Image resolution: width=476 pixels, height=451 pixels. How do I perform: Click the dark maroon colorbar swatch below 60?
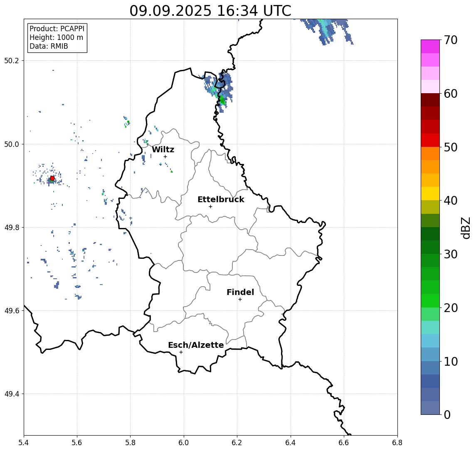pyautogui.click(x=430, y=100)
